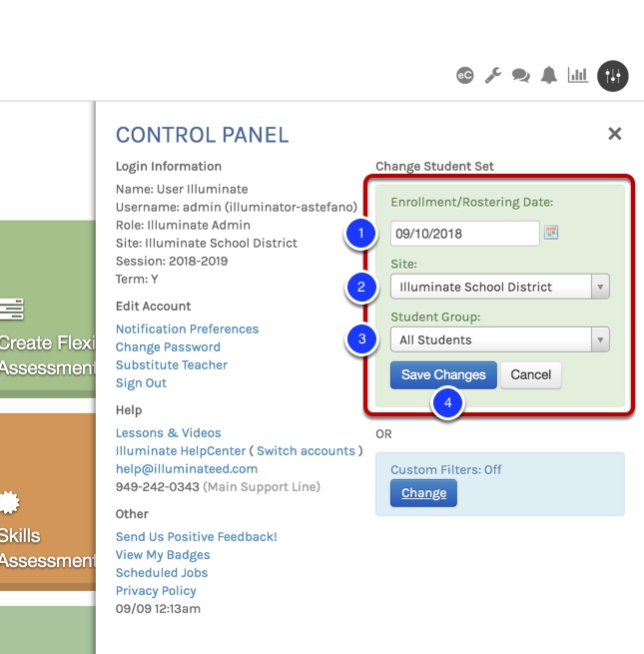Open the Scheduled Jobs link

[x=162, y=573]
